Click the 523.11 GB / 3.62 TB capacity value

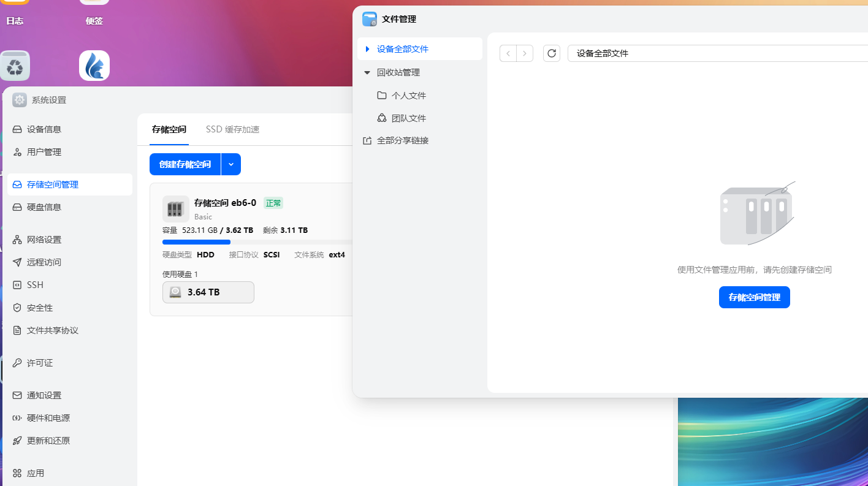[x=218, y=230]
